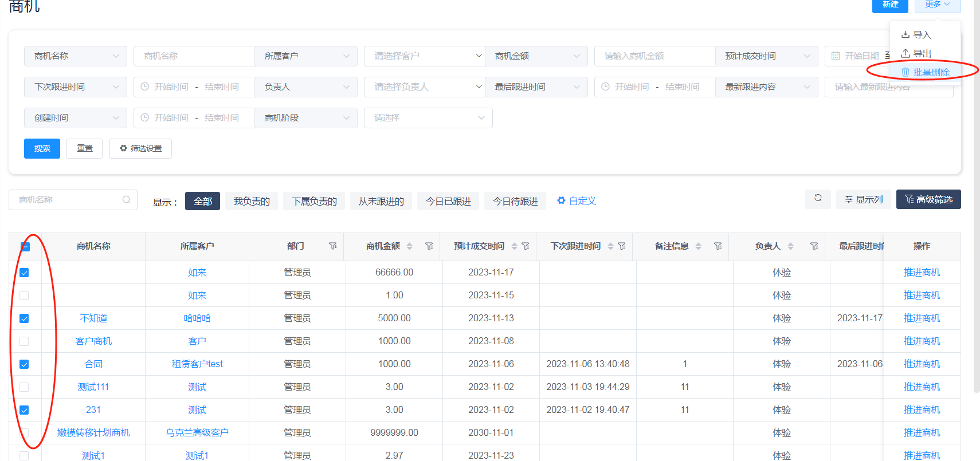Click the blue 搜索 button
The width and height of the screenshot is (980, 461).
coord(42,148)
